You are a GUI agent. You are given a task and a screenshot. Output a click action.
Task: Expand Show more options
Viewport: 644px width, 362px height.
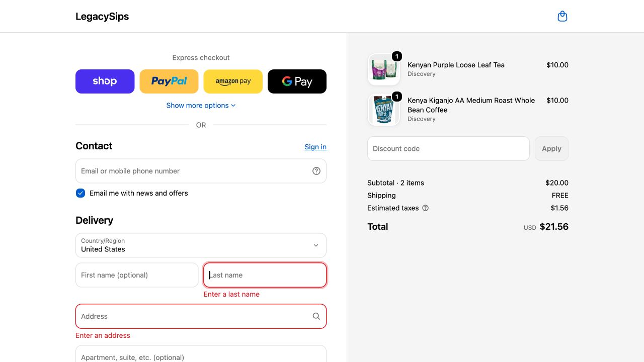pos(201,106)
